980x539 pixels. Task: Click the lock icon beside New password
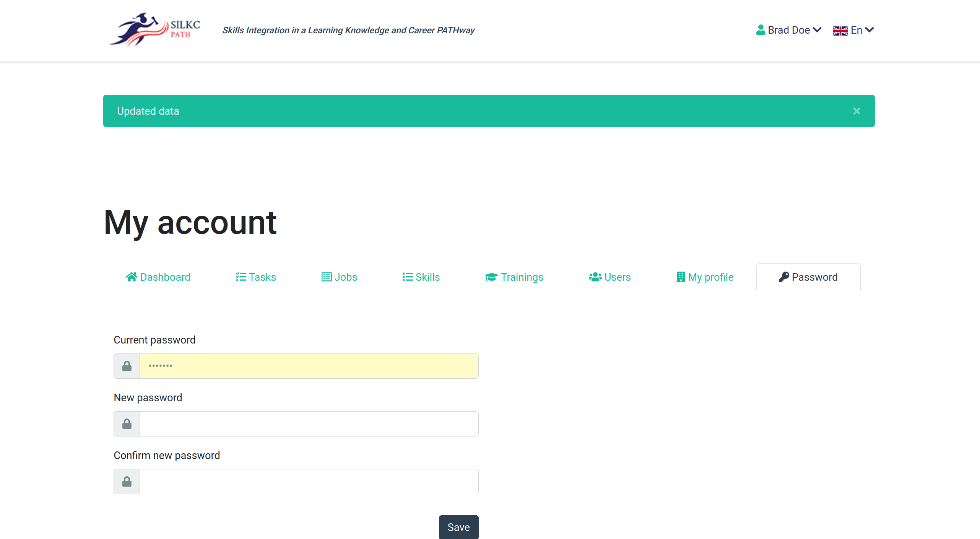(127, 424)
